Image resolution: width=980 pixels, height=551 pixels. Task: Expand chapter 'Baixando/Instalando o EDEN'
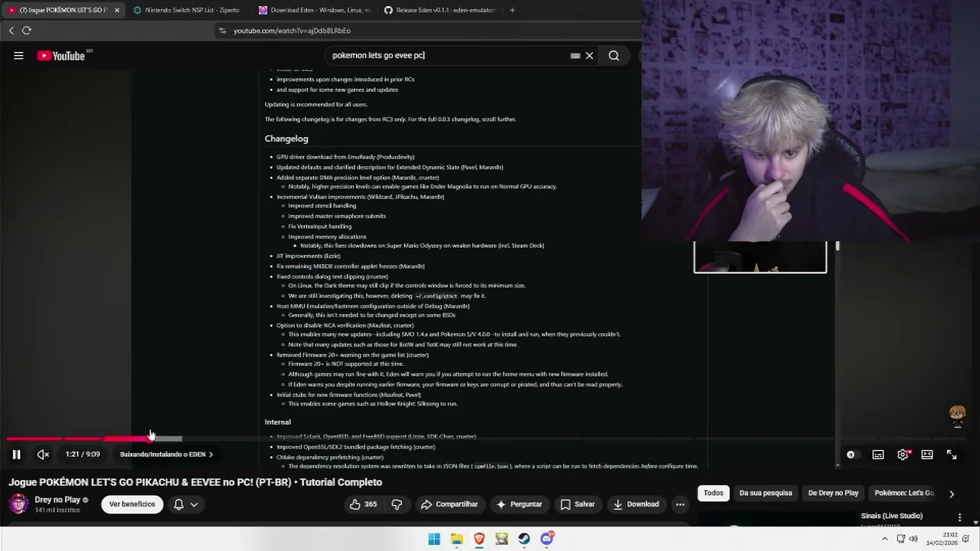166,455
